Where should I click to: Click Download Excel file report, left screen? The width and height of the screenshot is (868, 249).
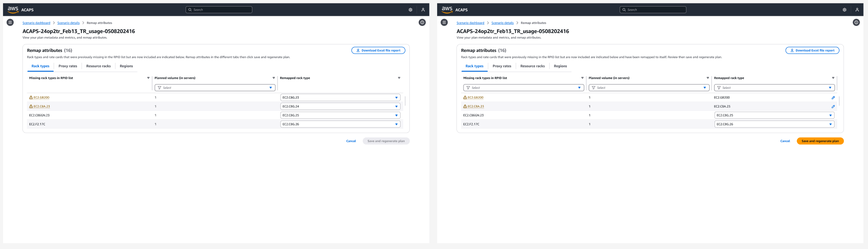(x=378, y=50)
